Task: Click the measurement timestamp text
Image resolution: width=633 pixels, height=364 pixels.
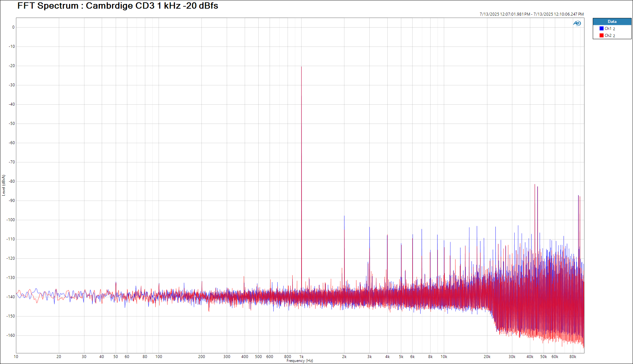Action: click(x=531, y=14)
